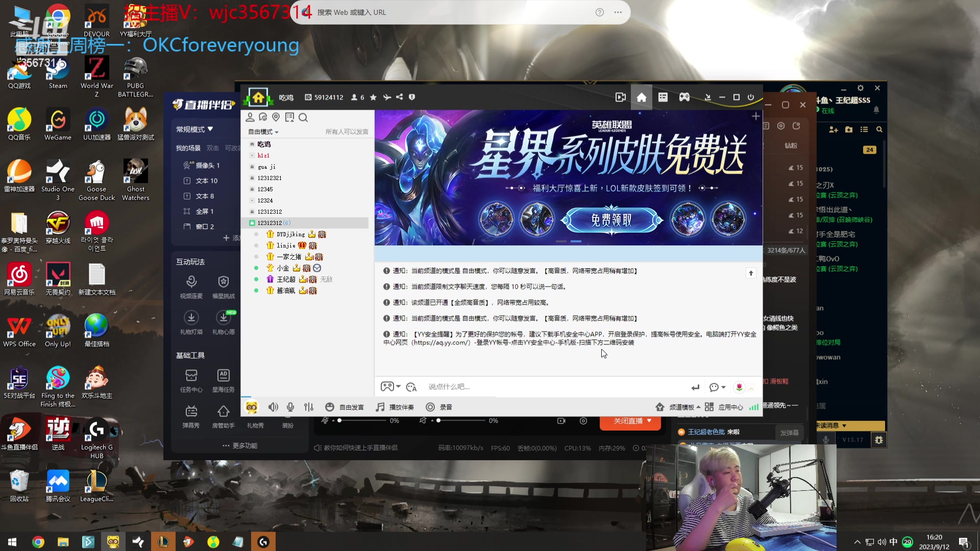Switch to the 我的场景 tab
This screenshot has height=551, width=980.
coord(188,148)
